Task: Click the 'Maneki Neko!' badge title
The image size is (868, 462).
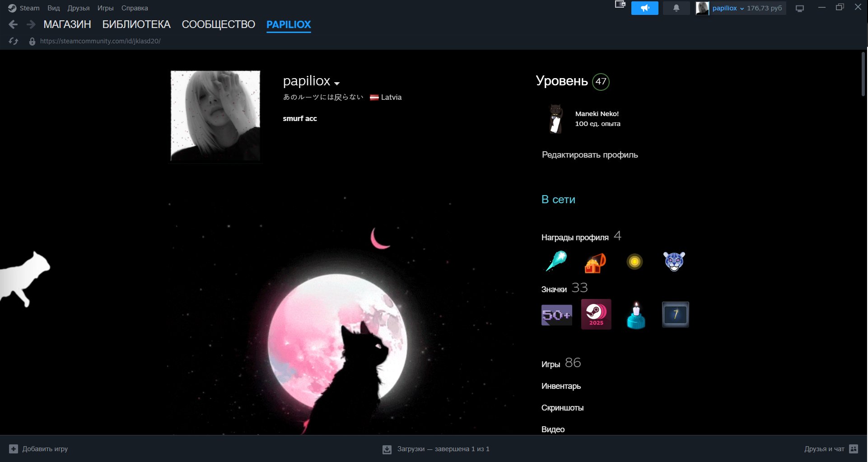Action: pyautogui.click(x=597, y=114)
